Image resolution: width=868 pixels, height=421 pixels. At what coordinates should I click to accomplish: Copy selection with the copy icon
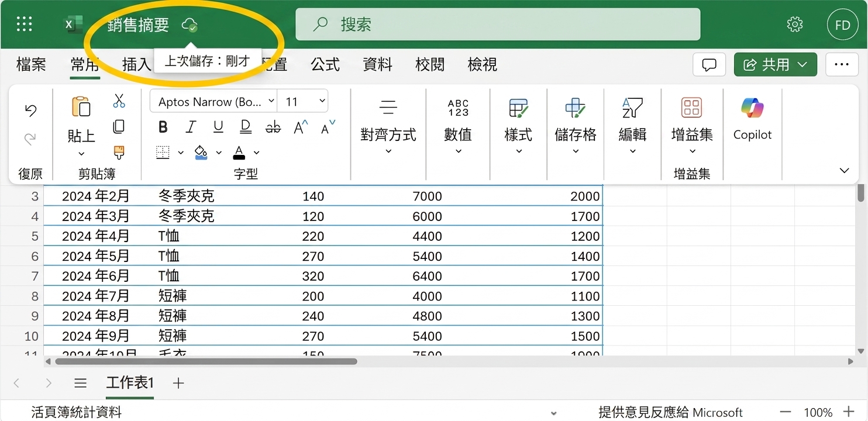[119, 126]
